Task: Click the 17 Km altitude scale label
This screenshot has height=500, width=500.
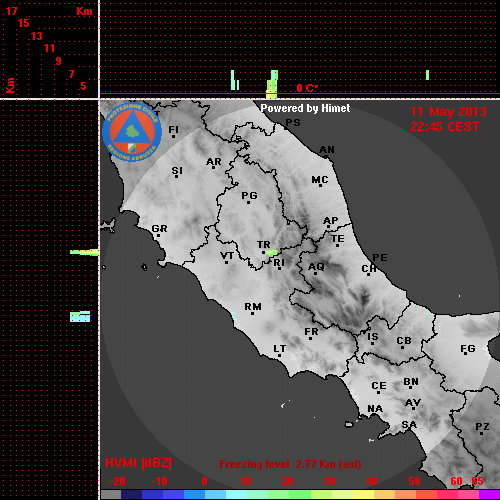Action: point(11,11)
